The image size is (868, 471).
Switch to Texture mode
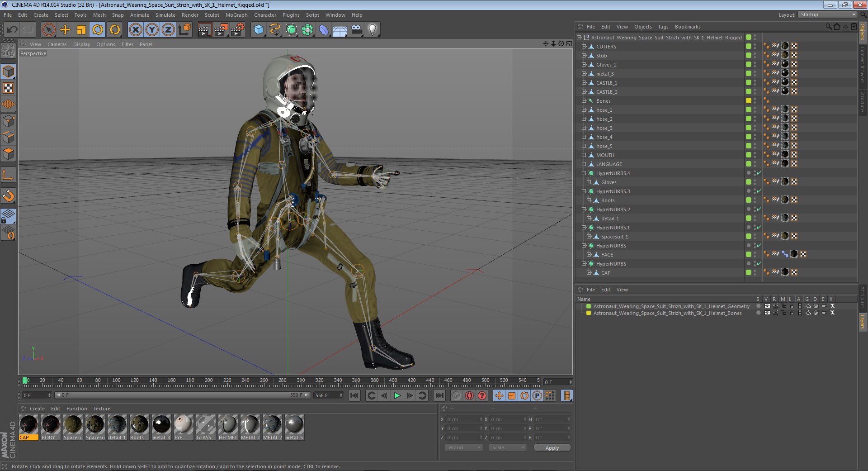pyautogui.click(x=9, y=88)
